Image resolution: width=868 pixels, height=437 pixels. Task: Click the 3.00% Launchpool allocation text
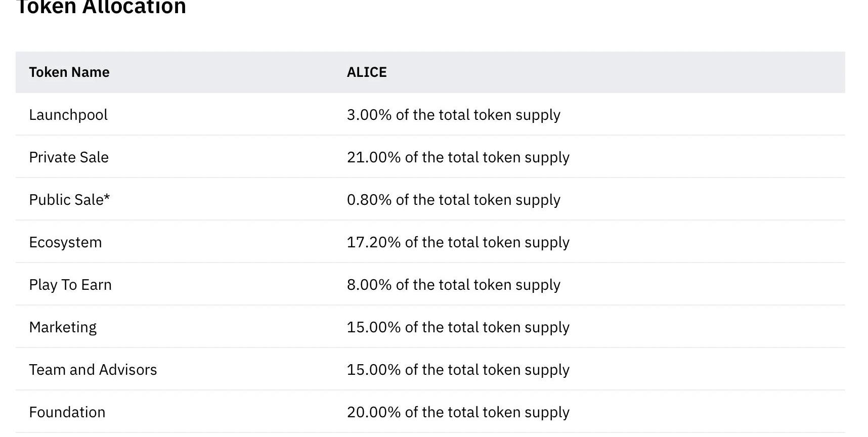[x=453, y=115]
